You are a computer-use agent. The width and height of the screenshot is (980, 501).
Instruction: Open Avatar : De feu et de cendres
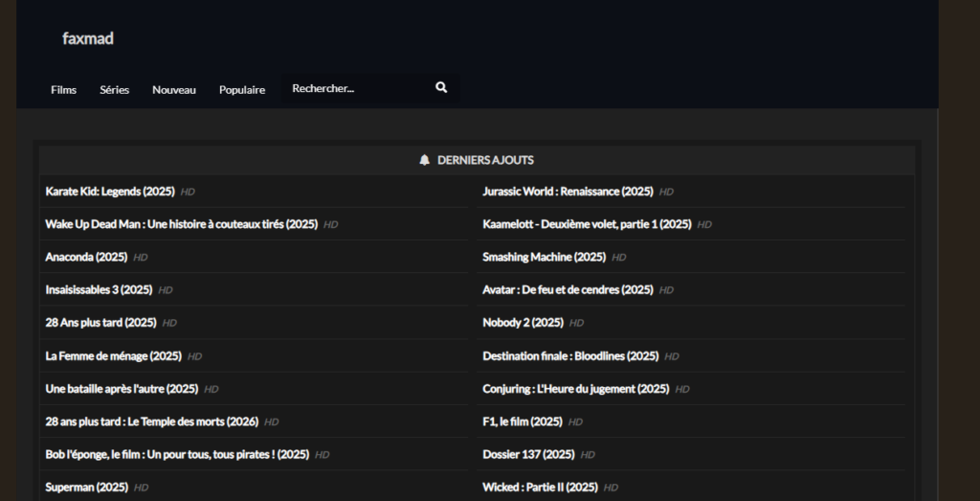coord(568,289)
